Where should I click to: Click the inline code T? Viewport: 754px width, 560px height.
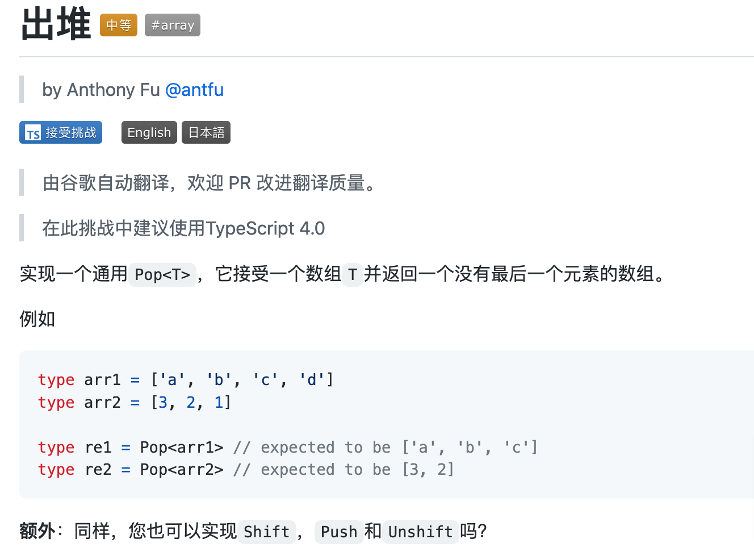point(352,275)
